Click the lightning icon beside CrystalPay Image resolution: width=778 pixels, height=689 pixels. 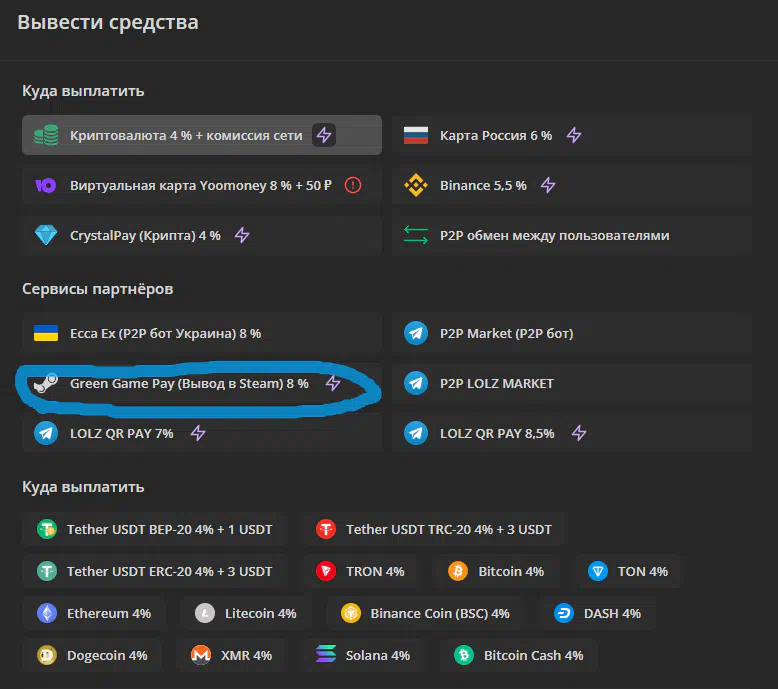coord(242,235)
